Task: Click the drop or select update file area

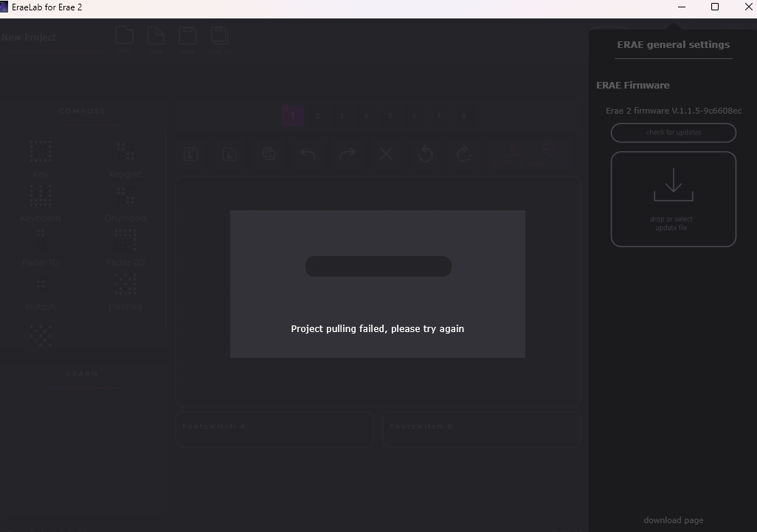Action: point(674,199)
